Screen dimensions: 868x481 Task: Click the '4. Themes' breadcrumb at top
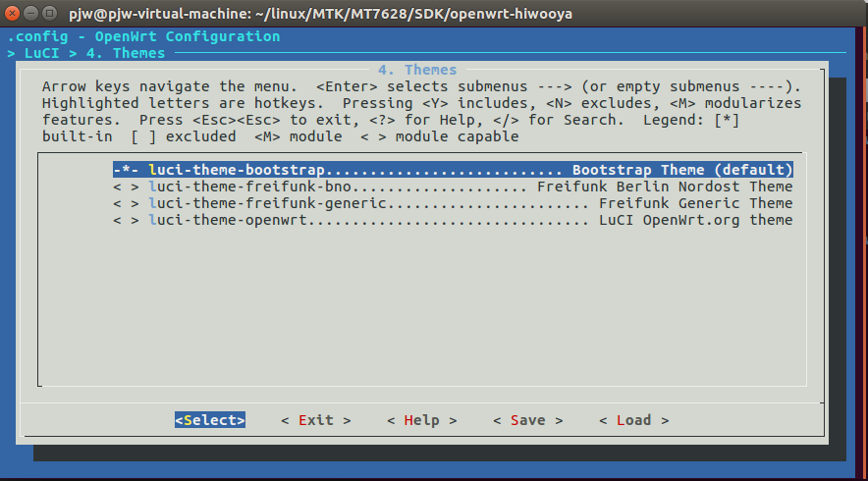(126, 53)
